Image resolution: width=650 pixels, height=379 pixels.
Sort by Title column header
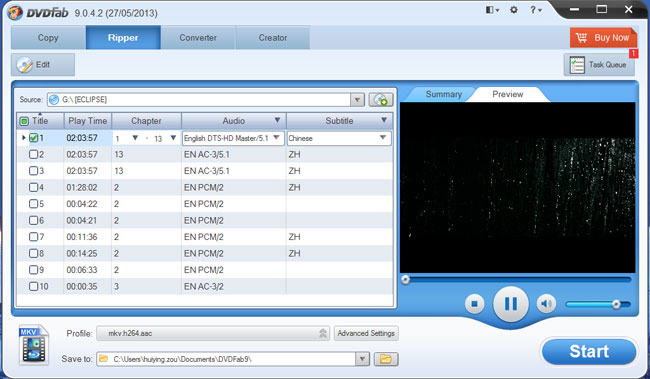pos(40,121)
